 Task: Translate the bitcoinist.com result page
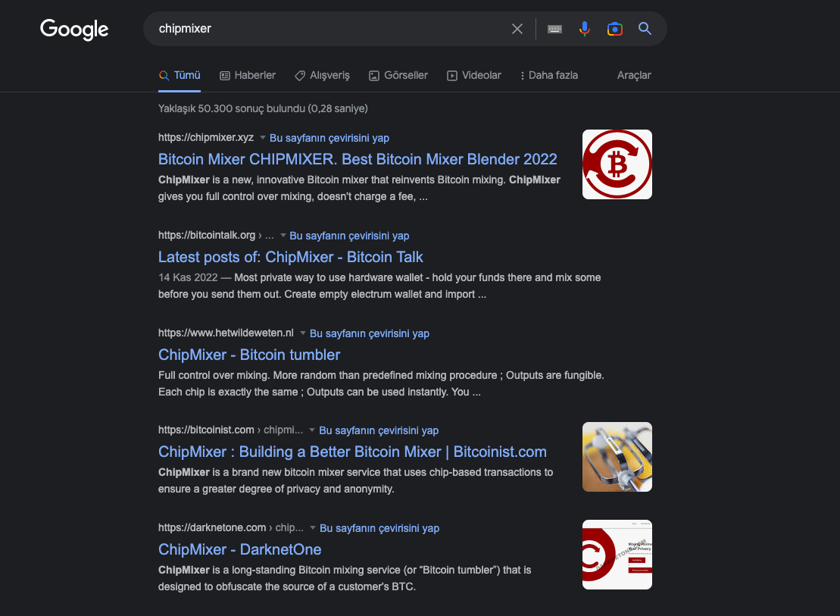click(x=379, y=430)
